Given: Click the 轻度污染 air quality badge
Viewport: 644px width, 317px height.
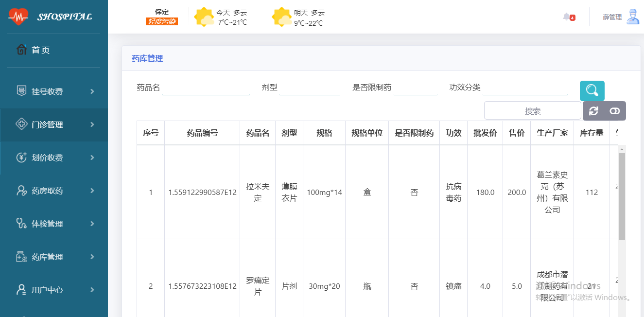Looking at the screenshot, I should click(162, 21).
